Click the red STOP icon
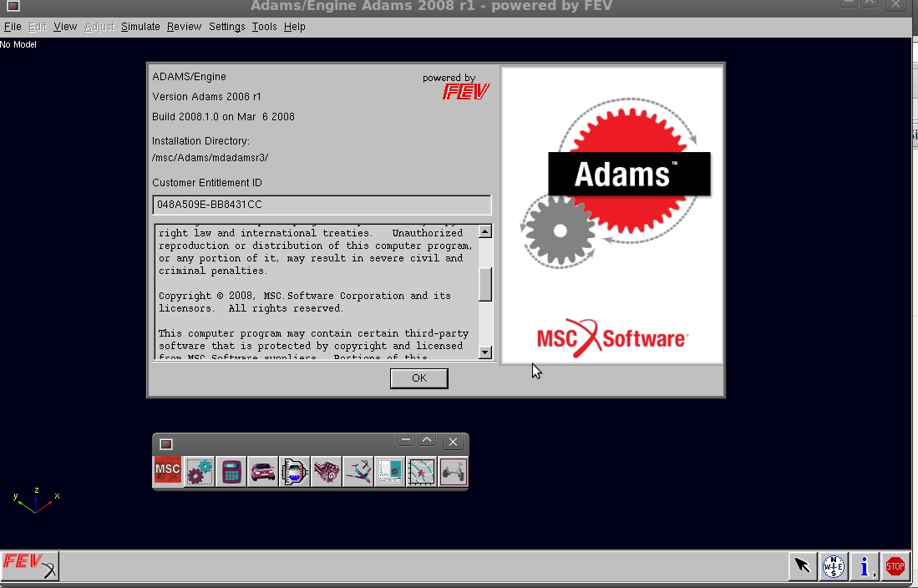 (x=895, y=566)
